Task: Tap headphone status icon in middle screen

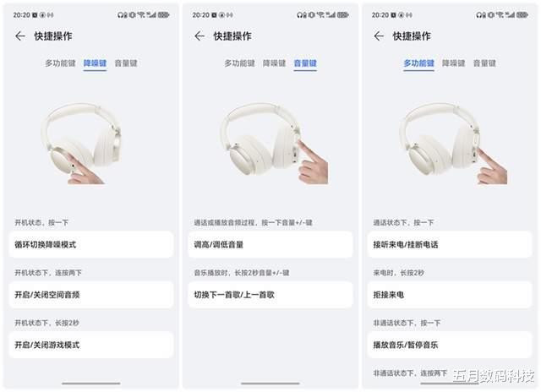Action: coord(300,15)
